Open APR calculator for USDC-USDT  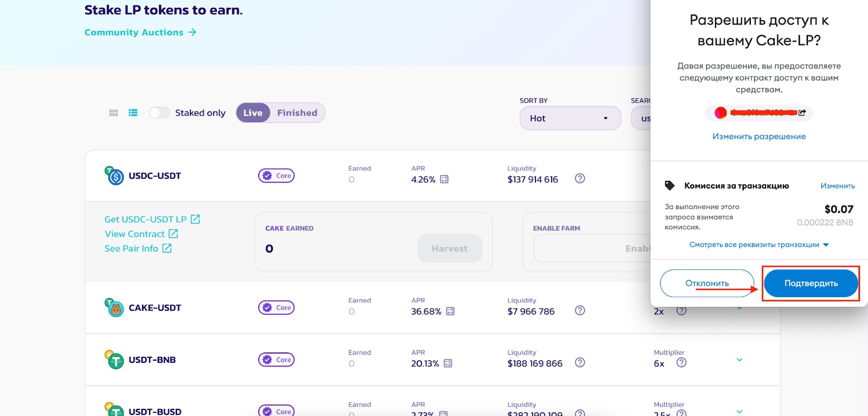click(444, 179)
